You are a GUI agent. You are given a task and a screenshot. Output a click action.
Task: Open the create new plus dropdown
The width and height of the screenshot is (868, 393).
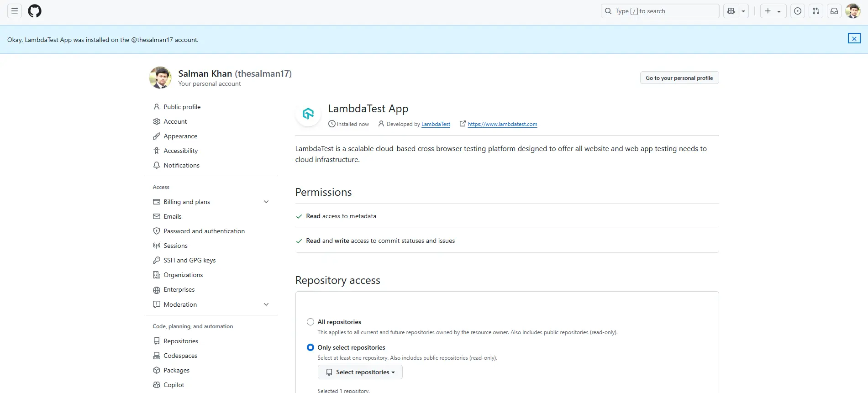click(773, 11)
